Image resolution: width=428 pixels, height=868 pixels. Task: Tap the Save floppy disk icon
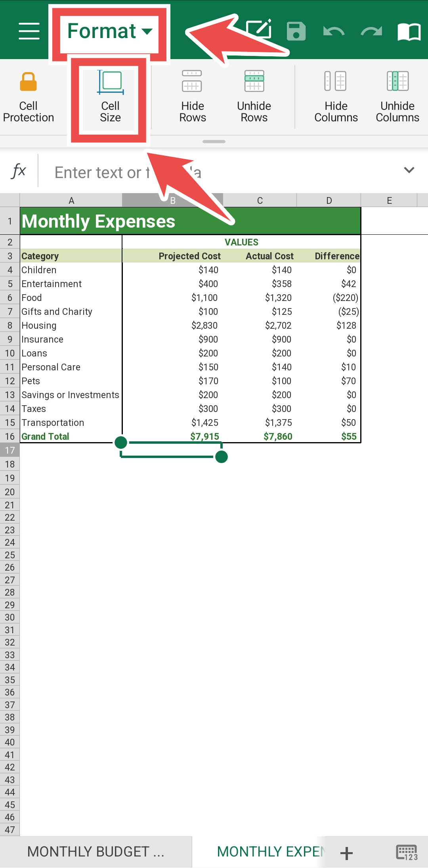tap(296, 31)
